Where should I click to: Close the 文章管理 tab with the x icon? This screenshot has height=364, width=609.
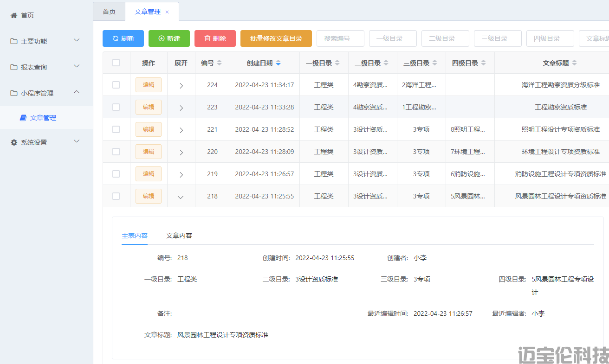[x=167, y=12]
